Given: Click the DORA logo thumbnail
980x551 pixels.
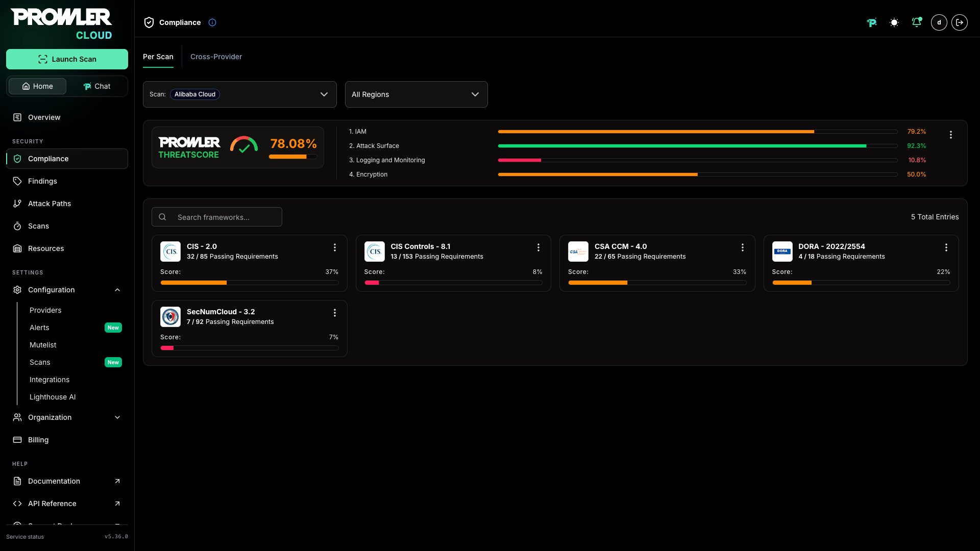Looking at the screenshot, I should pyautogui.click(x=782, y=252).
